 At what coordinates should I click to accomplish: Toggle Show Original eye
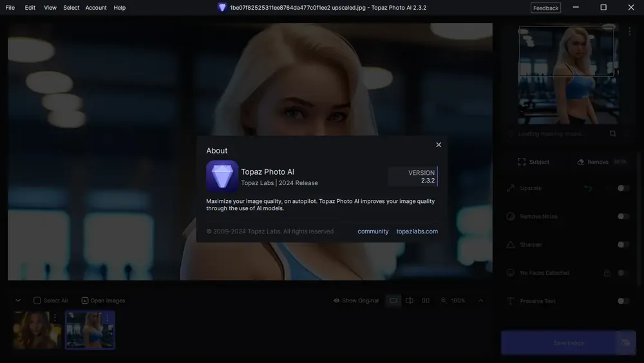click(336, 300)
